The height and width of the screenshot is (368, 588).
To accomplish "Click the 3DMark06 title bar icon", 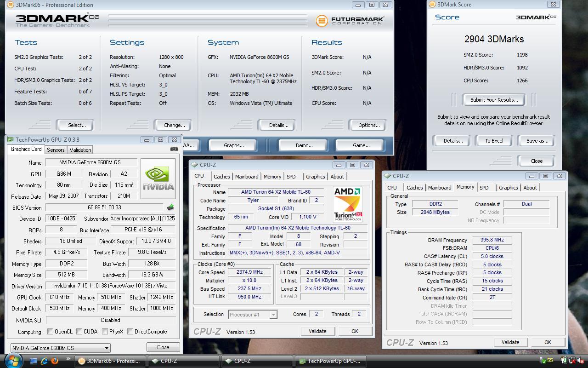I will pyautogui.click(x=11, y=5).
